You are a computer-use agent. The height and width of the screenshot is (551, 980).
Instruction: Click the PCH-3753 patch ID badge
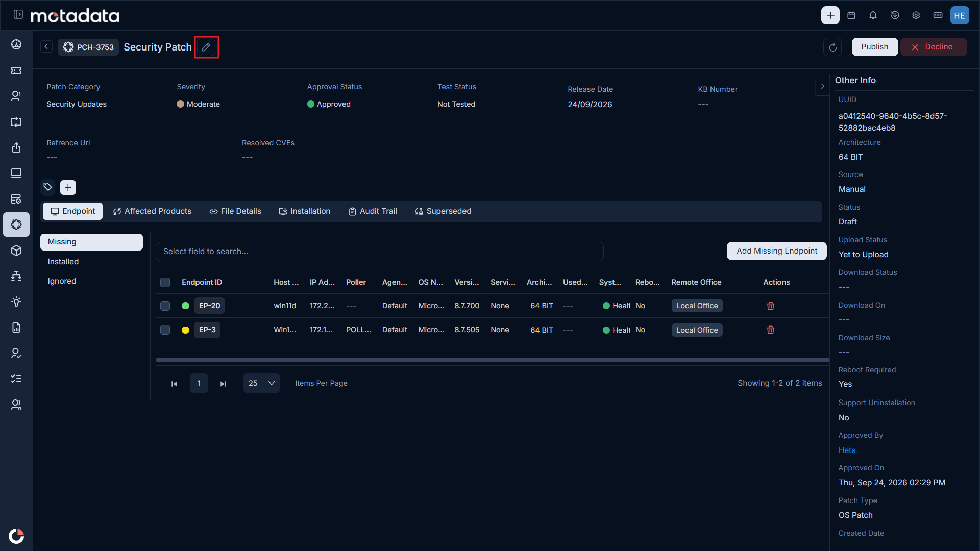click(88, 47)
